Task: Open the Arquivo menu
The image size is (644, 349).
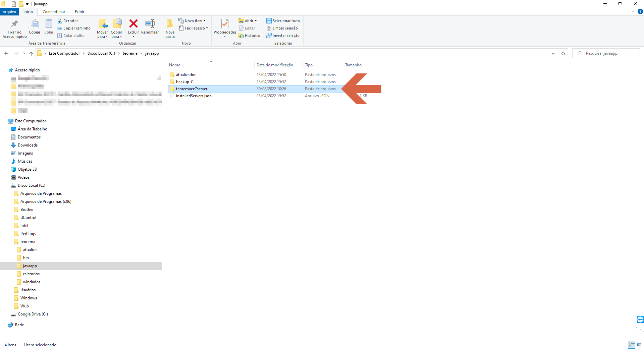Action: 9,12
